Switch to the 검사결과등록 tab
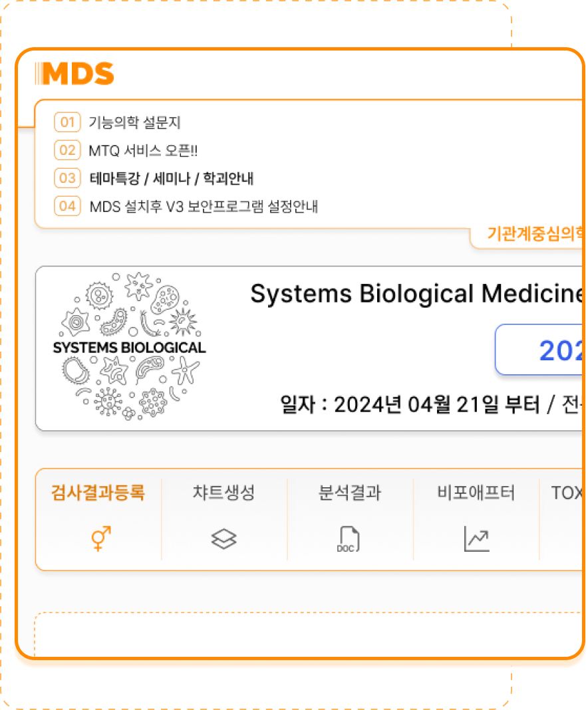The width and height of the screenshot is (588, 710). 98,493
